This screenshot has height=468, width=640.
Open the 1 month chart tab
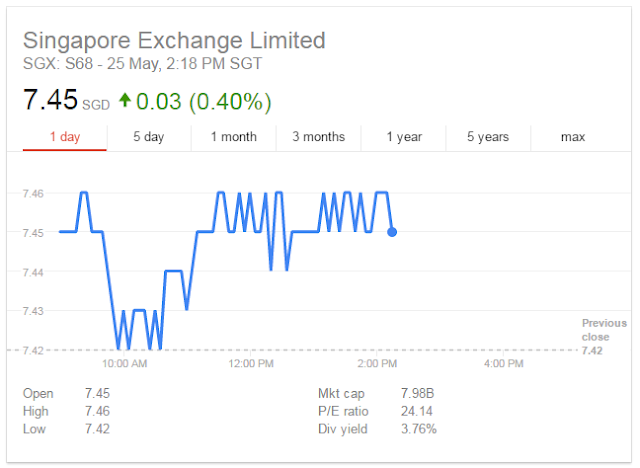[x=233, y=137]
